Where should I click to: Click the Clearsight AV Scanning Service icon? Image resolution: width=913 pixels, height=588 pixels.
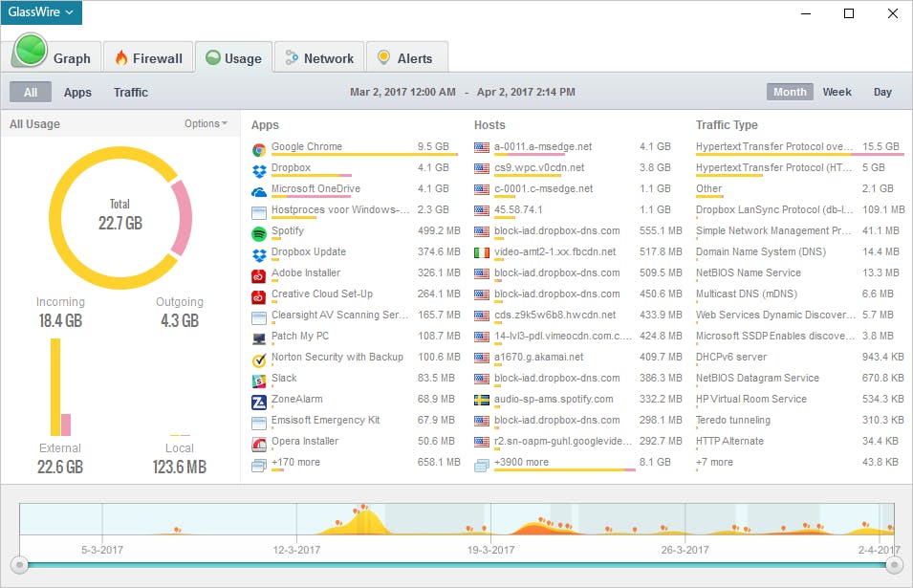point(259,317)
